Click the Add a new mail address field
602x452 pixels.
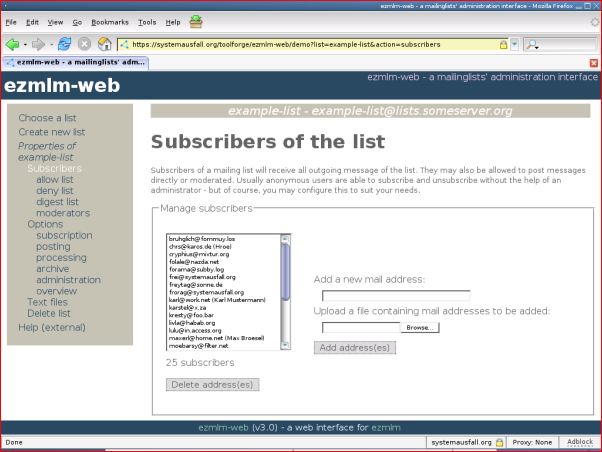click(396, 295)
